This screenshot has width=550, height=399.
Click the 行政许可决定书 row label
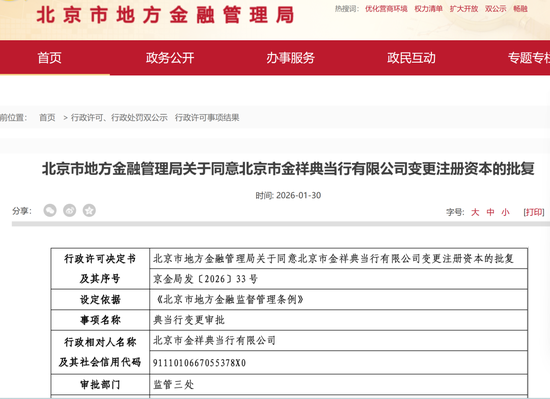click(100, 259)
